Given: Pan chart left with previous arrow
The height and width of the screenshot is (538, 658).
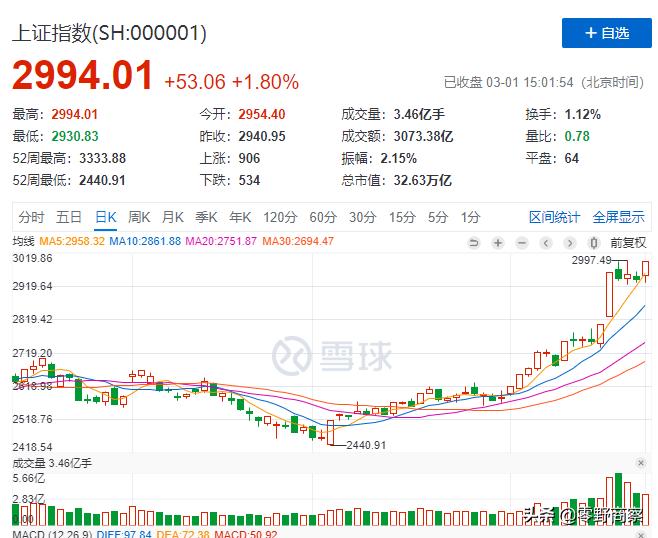Looking at the screenshot, I should [x=546, y=243].
